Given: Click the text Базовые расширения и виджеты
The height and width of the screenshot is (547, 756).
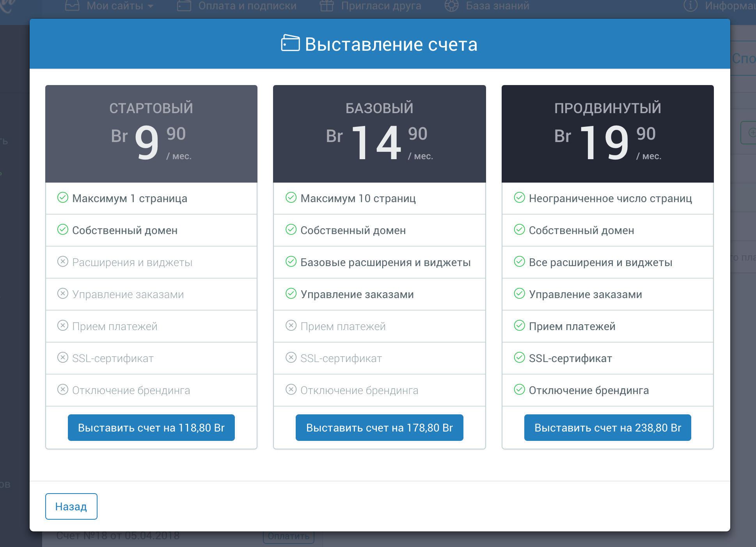Looking at the screenshot, I should [385, 262].
